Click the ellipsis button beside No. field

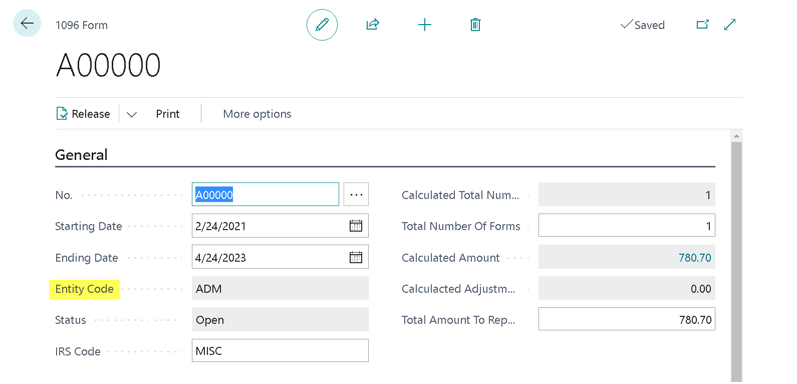click(356, 194)
